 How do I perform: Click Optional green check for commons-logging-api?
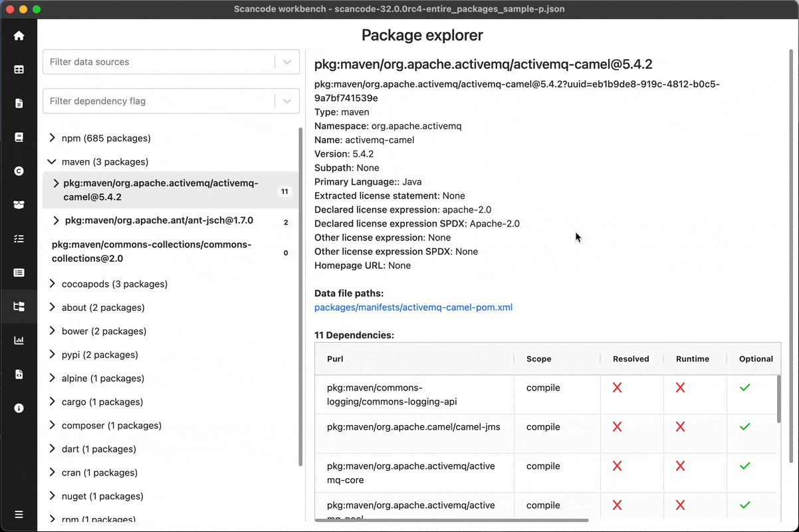click(x=744, y=387)
